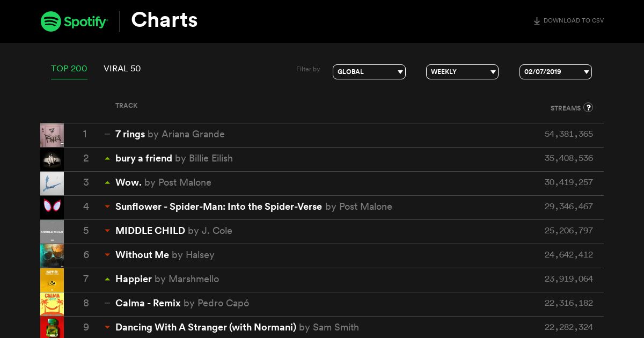
Task: Open the 7 rings track link
Action: click(x=130, y=134)
